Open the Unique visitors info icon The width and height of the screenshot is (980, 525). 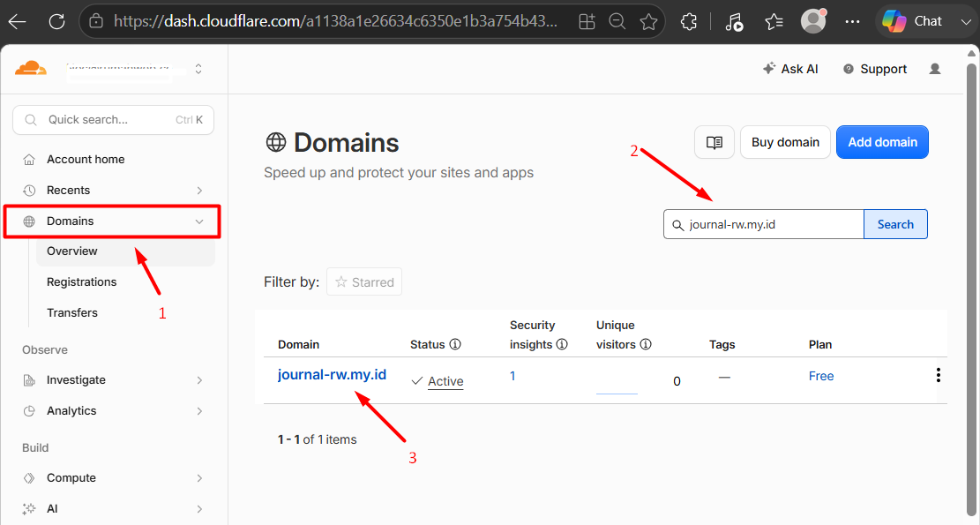point(646,344)
